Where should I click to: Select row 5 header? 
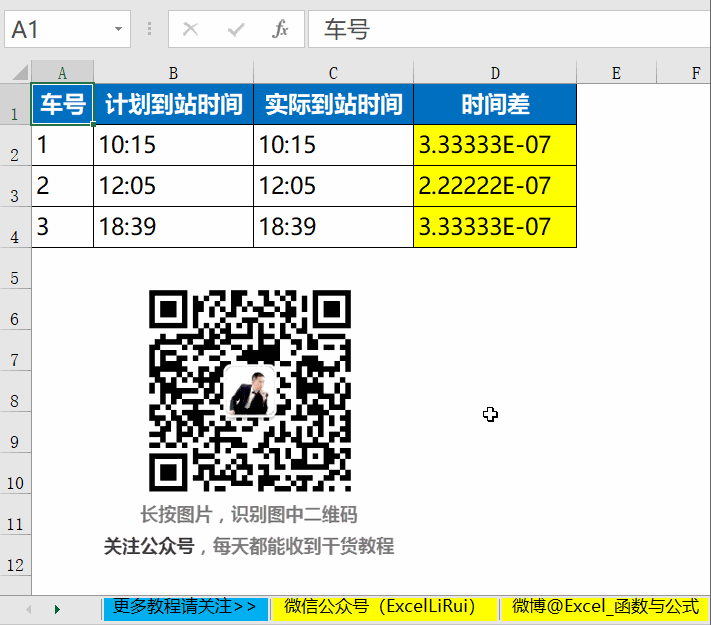click(15, 268)
